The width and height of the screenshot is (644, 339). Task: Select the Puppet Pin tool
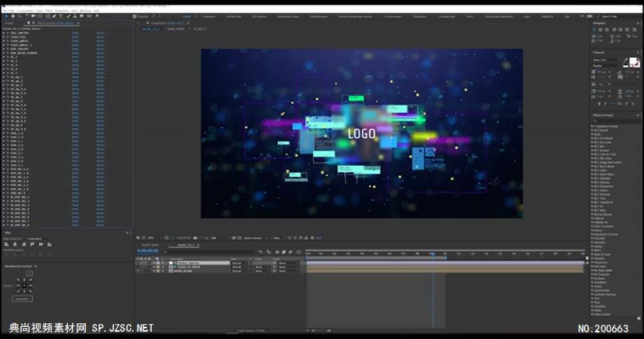pos(97,16)
